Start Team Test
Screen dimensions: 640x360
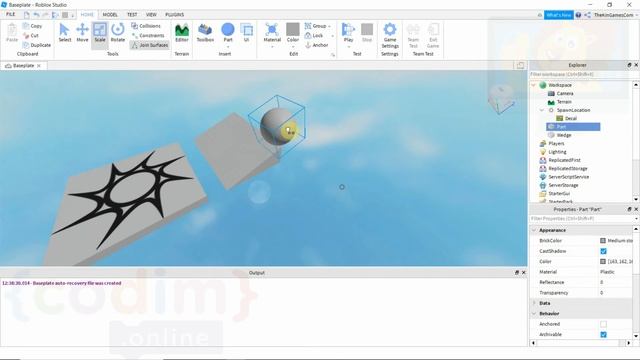click(413, 36)
